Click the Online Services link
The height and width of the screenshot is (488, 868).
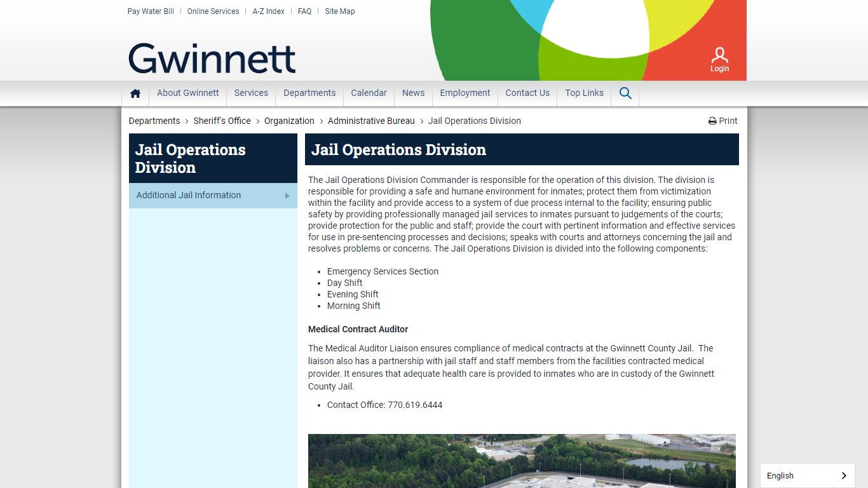[x=213, y=11]
